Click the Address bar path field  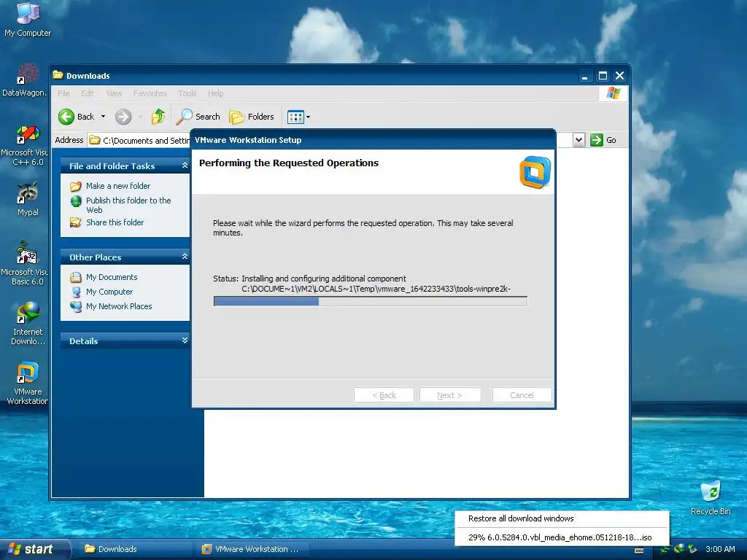tap(139, 141)
